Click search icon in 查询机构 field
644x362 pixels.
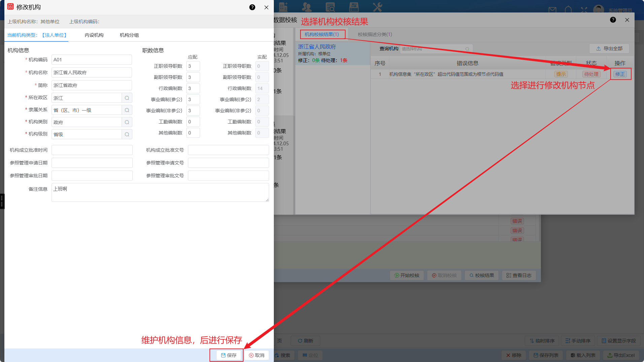point(467,49)
